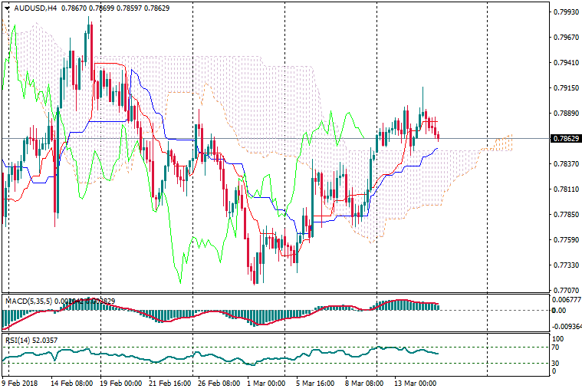
Task: Click the 1 Mar 00:00 time label
Action: pyautogui.click(x=266, y=383)
